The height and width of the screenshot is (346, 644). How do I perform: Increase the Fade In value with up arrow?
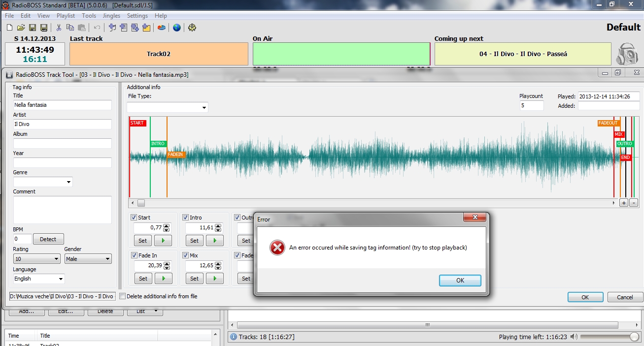pos(167,264)
